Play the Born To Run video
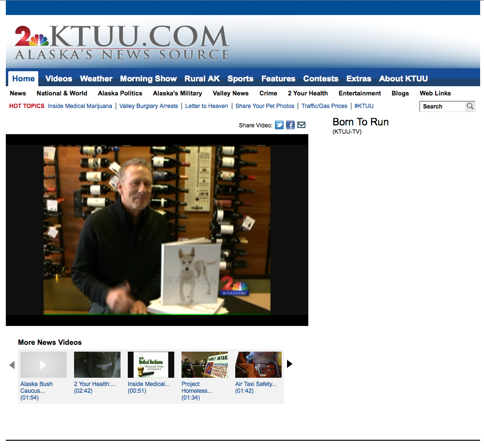 point(157,230)
